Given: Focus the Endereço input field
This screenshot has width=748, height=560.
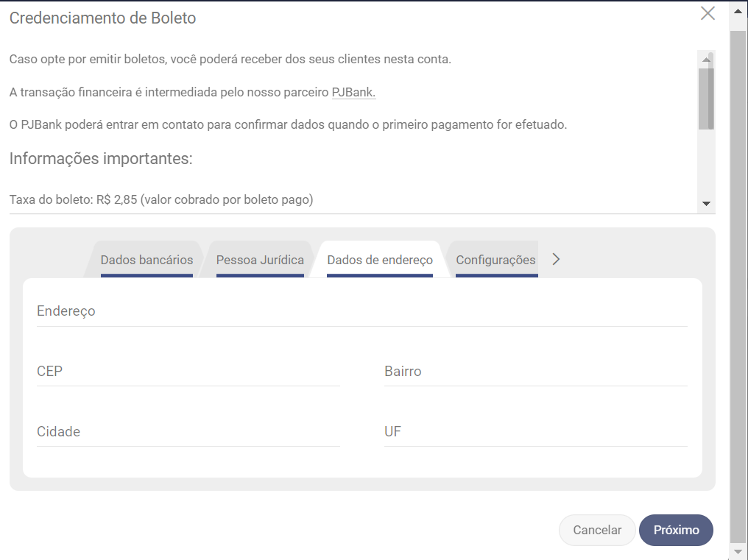Looking at the screenshot, I should tap(361, 312).
